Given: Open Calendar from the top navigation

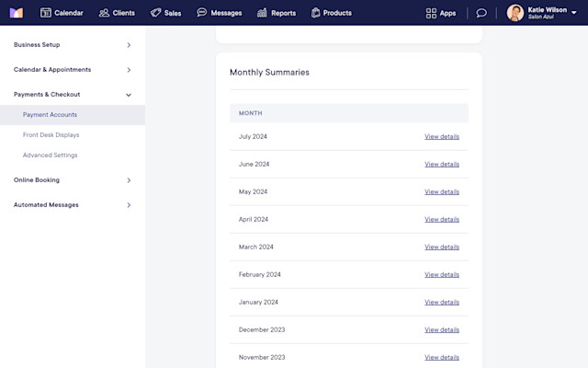Looking at the screenshot, I should [62, 13].
